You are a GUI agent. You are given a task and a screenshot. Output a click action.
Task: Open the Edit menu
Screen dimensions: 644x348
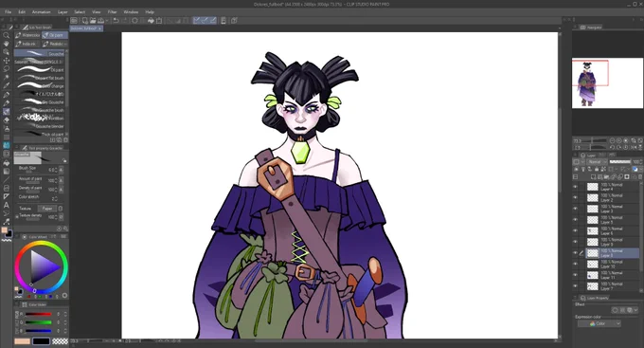click(22, 12)
